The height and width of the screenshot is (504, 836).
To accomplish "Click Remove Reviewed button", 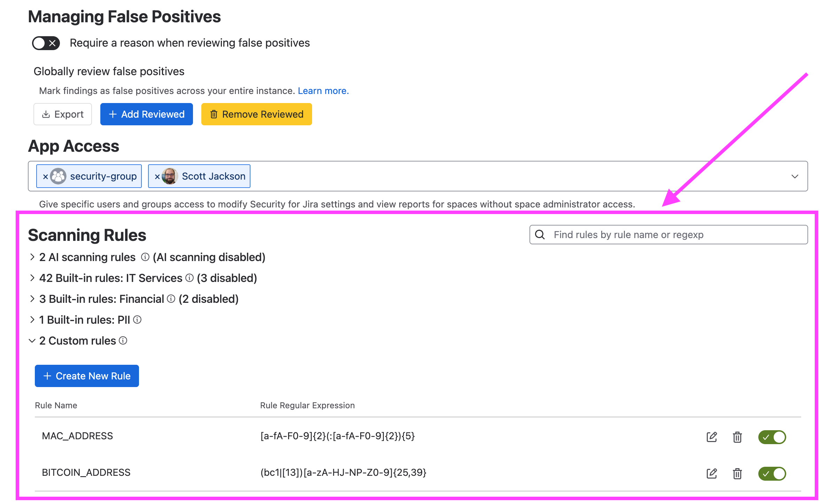I will [257, 114].
